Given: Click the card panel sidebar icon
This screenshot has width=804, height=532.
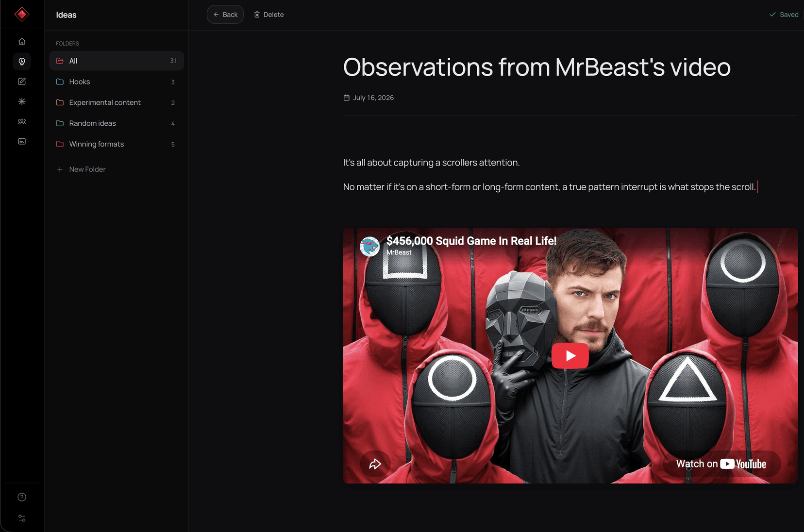Looking at the screenshot, I should click(22, 141).
